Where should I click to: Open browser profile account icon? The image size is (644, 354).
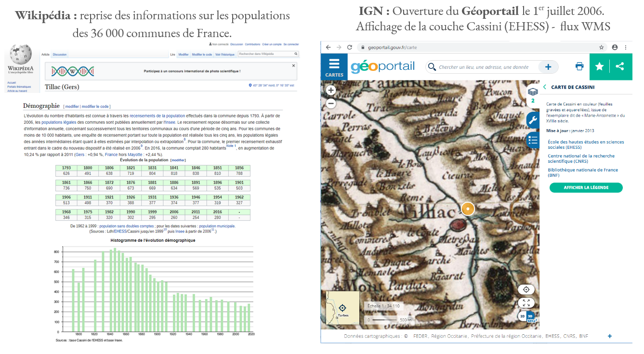(615, 47)
